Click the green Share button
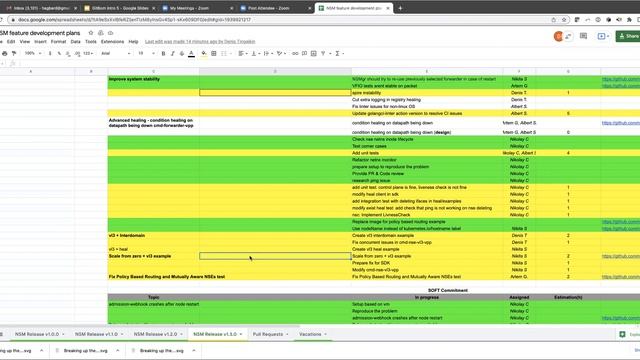The image size is (640, 360). tap(628, 36)
